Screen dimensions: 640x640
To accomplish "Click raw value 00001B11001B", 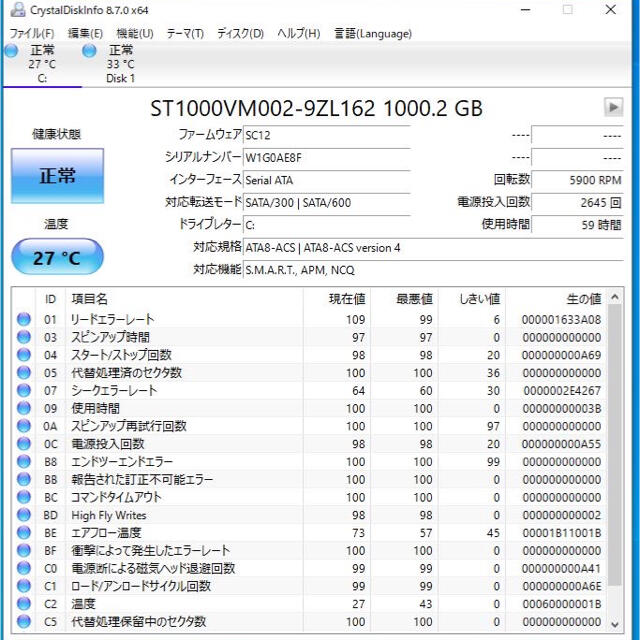I will (562, 533).
